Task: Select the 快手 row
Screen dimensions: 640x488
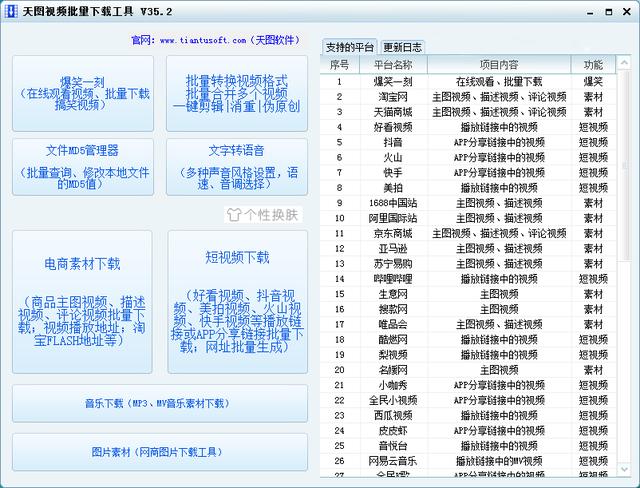Action: click(468, 173)
